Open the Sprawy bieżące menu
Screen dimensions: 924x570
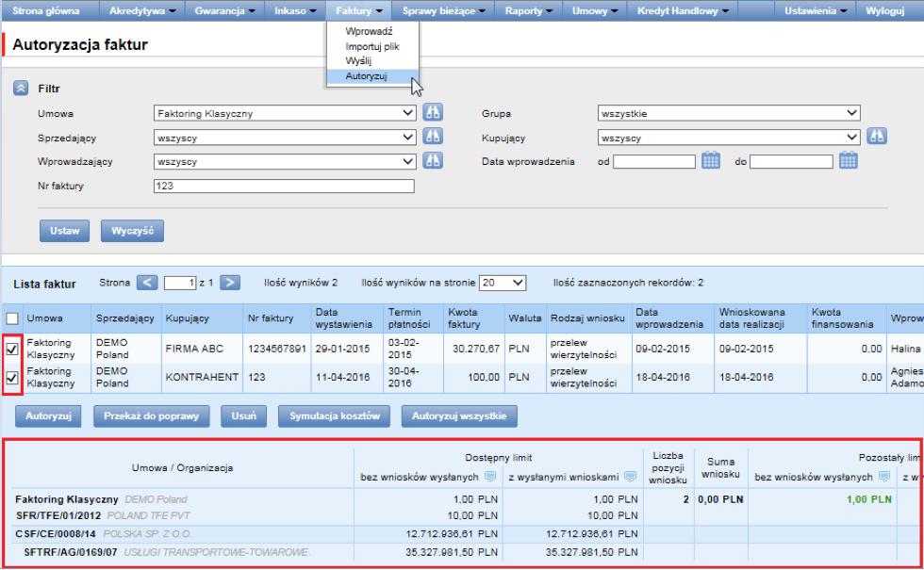[443, 10]
